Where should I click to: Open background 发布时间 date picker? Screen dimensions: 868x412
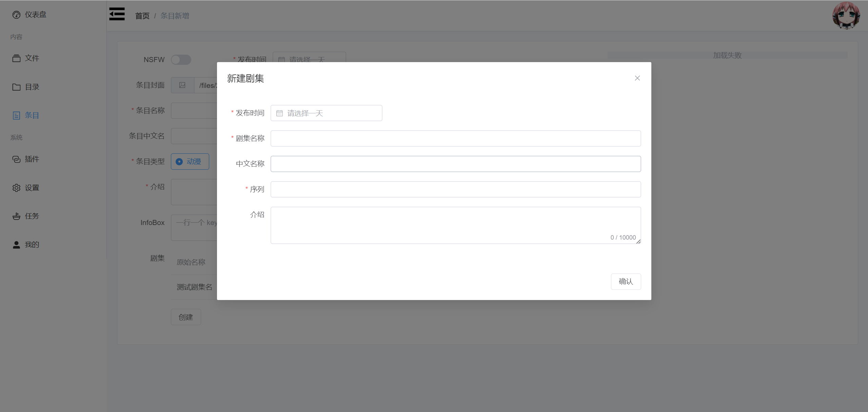pos(309,57)
